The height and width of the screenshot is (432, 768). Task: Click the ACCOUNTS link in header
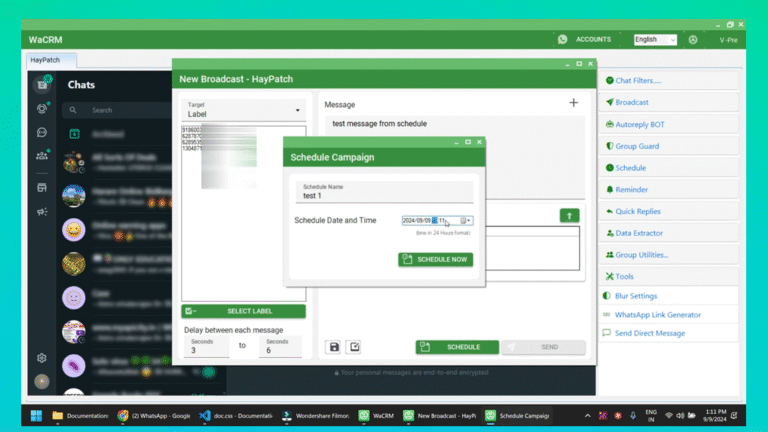pos(593,39)
